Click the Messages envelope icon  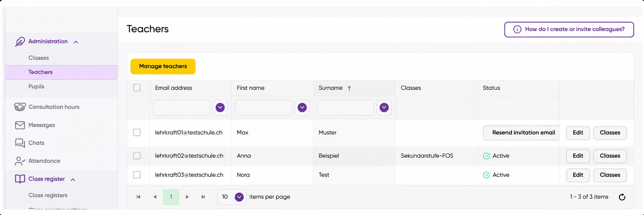(20, 125)
